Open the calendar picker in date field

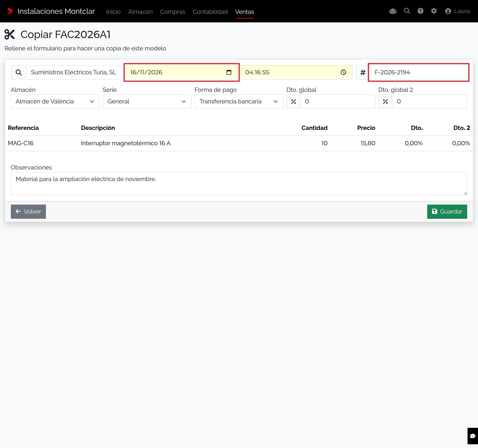(x=229, y=72)
